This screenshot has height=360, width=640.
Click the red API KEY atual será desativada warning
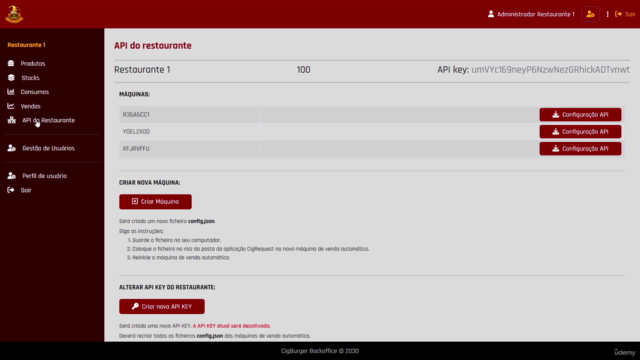coord(231,326)
